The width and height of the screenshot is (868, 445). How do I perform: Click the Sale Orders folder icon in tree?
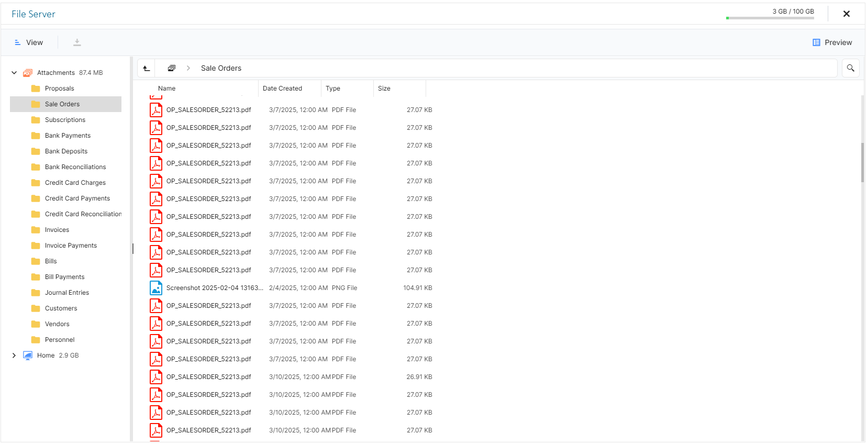click(36, 104)
